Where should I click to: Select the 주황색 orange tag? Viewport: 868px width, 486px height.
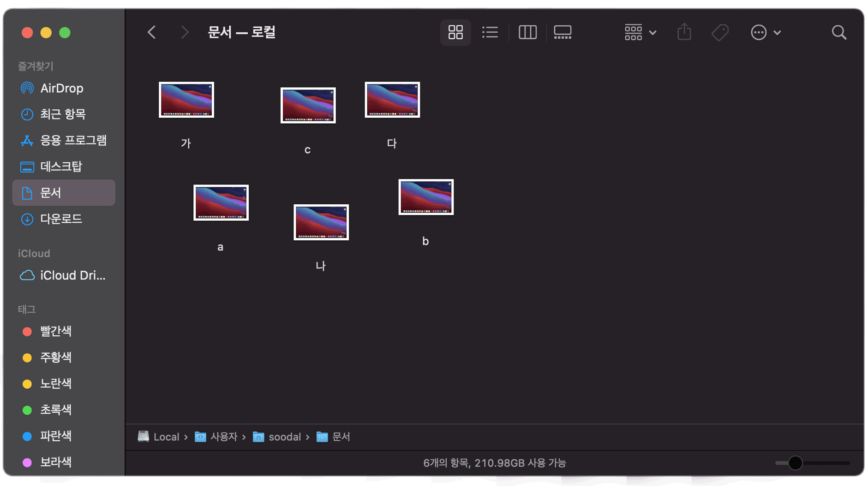[x=64, y=357]
